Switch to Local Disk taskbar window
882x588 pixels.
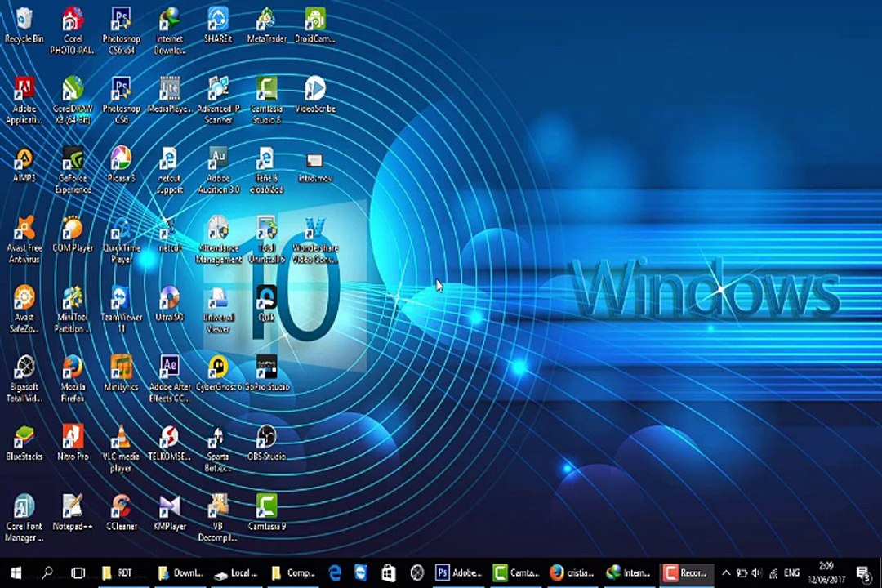click(236, 572)
